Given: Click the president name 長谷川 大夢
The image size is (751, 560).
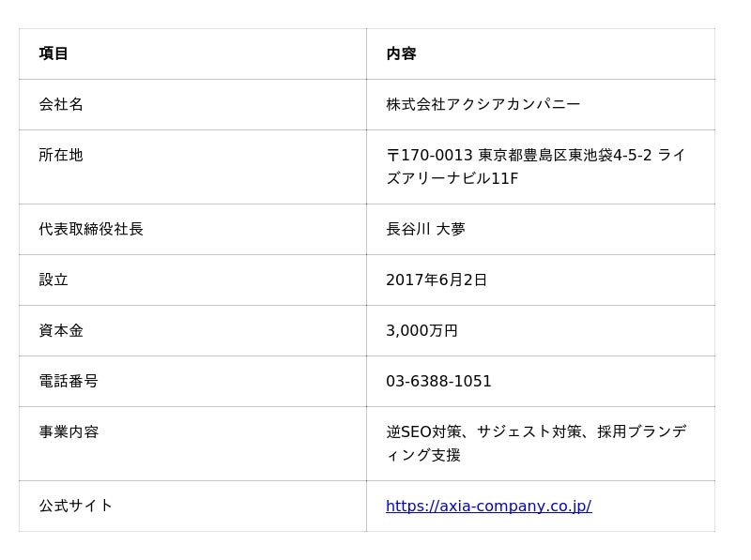Looking at the screenshot, I should click(425, 229).
